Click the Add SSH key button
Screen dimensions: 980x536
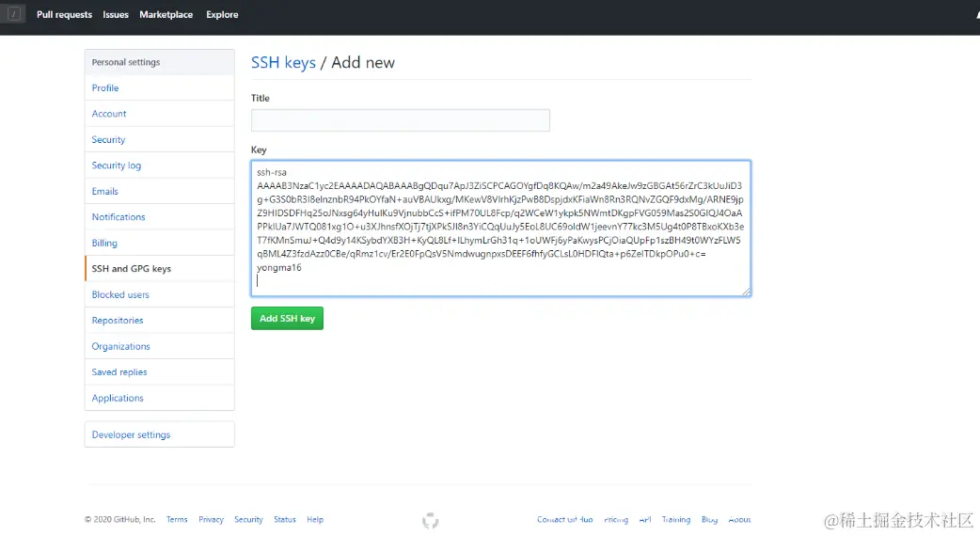[x=287, y=319]
